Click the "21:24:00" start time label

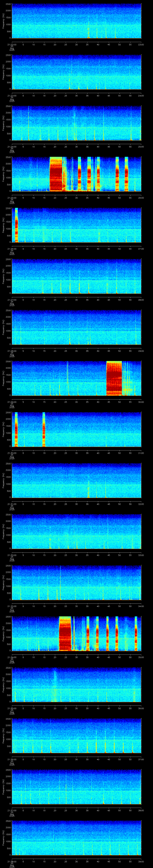coord(12,147)
